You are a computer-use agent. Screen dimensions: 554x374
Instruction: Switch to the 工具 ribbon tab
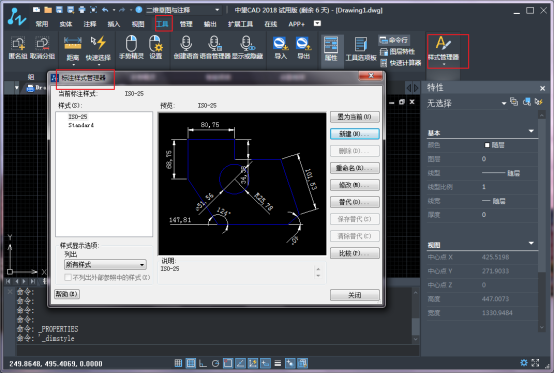(x=163, y=24)
